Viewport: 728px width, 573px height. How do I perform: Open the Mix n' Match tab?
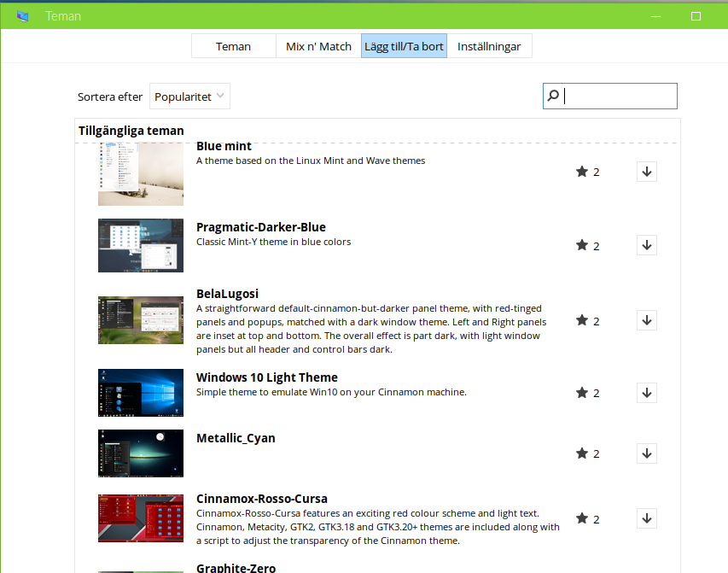318,46
